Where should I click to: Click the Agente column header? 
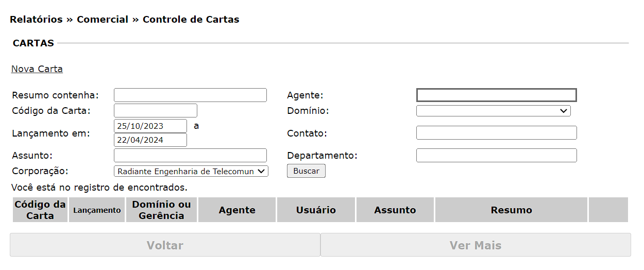(x=237, y=210)
